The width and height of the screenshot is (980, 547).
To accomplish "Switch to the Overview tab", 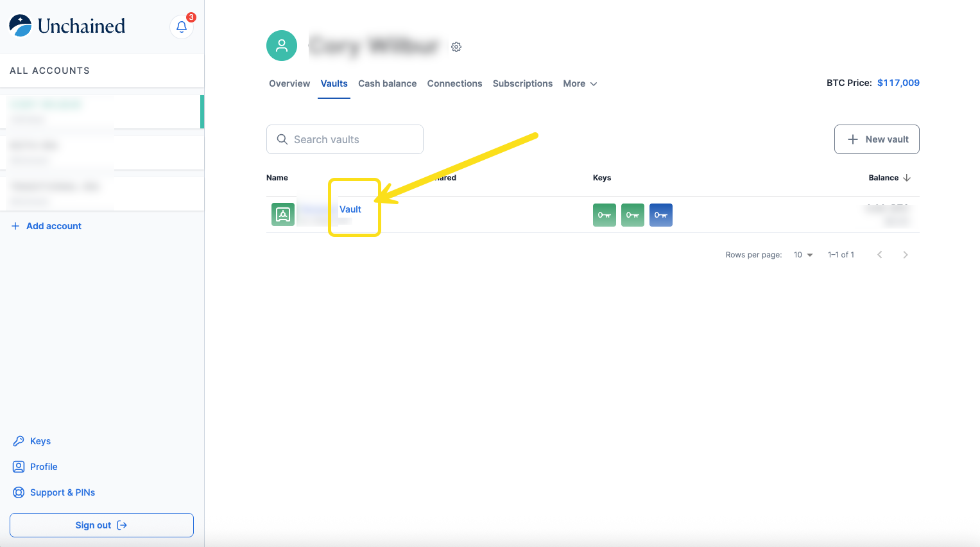I will [289, 83].
